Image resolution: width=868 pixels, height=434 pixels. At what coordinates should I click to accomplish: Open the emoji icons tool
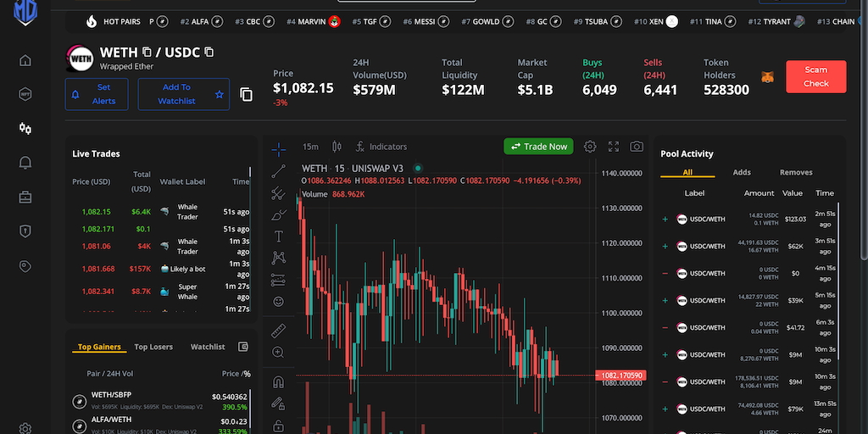point(278,302)
